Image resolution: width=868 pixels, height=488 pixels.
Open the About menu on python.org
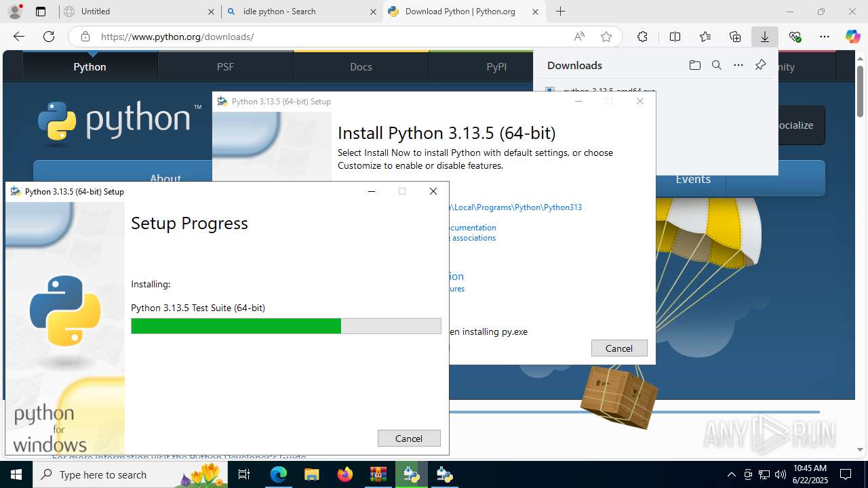coord(165,178)
